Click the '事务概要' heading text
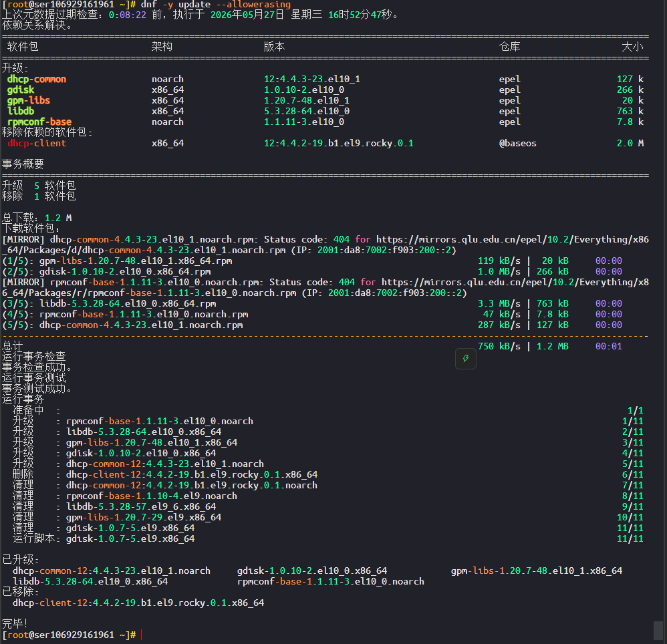Image resolution: width=667 pixels, height=644 pixels. click(x=23, y=164)
